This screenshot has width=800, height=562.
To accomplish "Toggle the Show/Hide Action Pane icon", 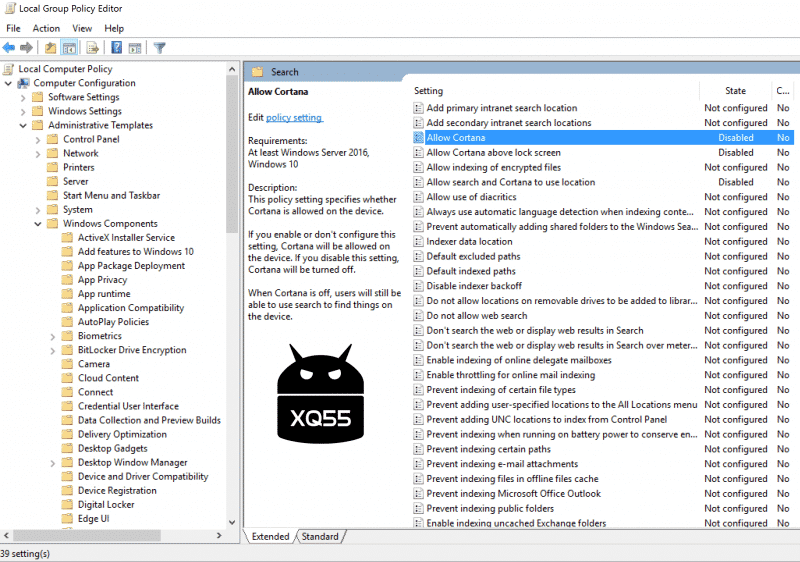I will (x=136, y=47).
